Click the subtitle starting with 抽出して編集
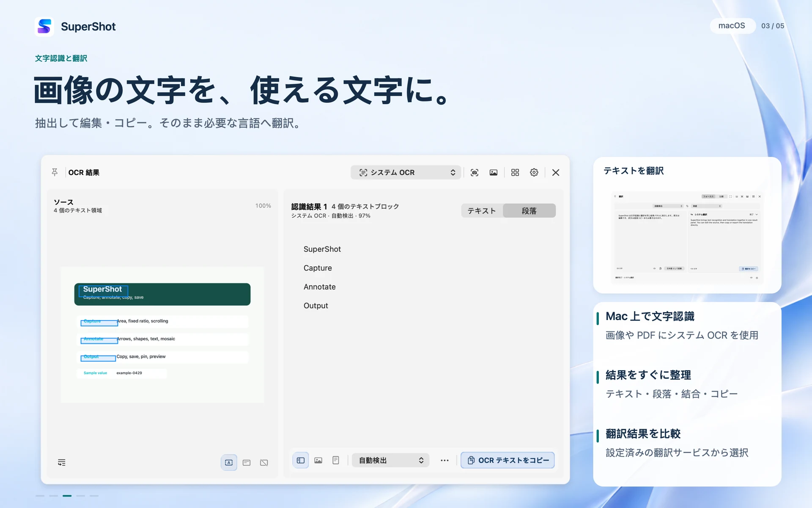Image resolution: width=812 pixels, height=508 pixels. [167, 123]
